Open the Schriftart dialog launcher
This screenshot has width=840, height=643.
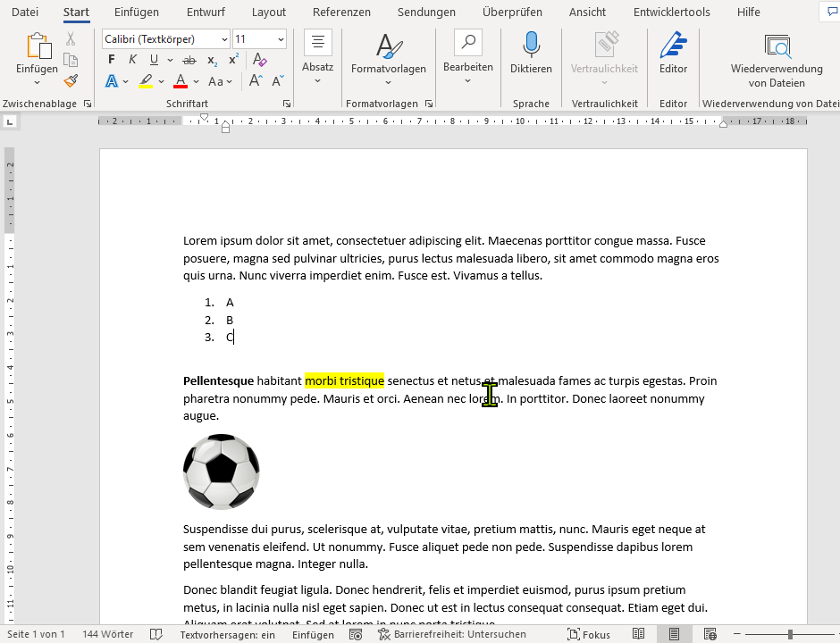[x=287, y=104]
